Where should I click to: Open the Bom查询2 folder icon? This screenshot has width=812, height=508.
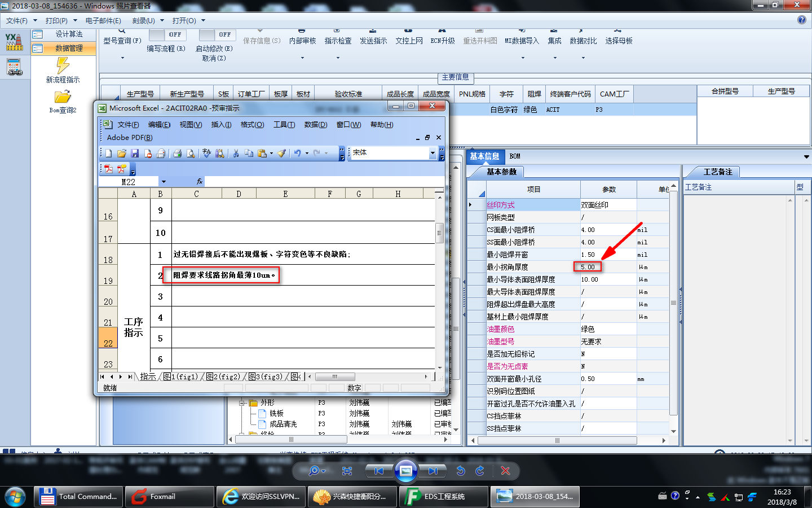click(63, 97)
